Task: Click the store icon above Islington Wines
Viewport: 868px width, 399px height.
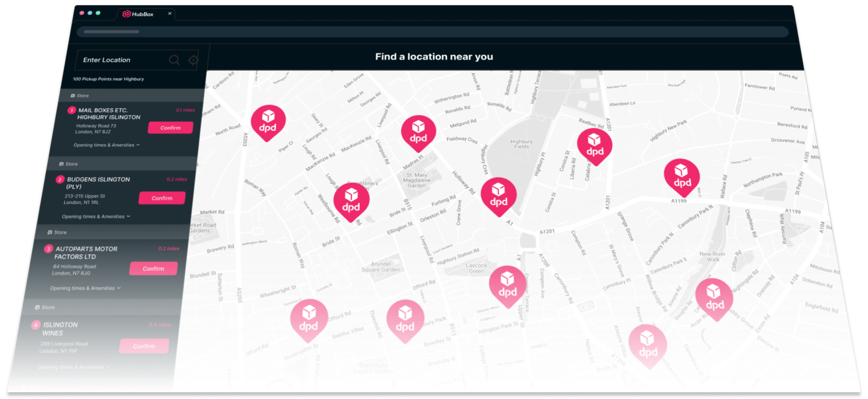Action: click(37, 308)
